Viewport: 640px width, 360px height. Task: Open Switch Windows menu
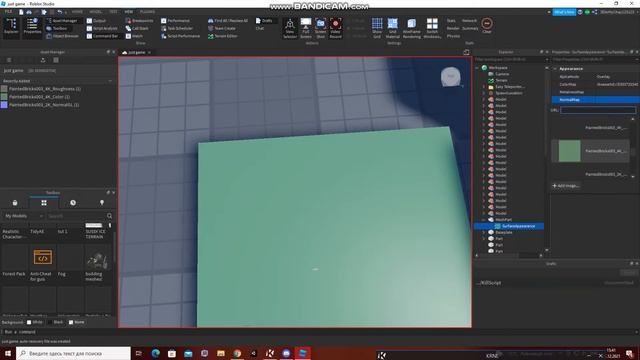432,28
